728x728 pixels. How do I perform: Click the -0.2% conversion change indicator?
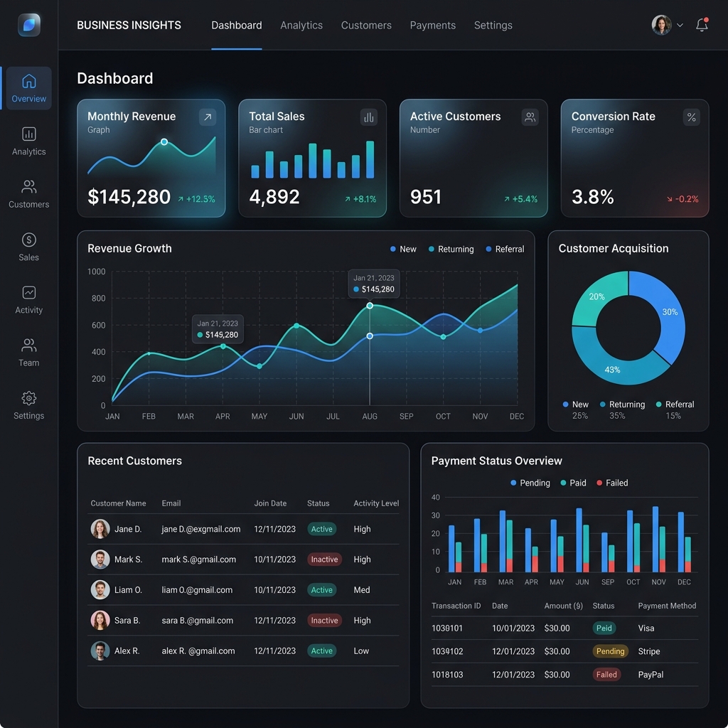(x=682, y=199)
